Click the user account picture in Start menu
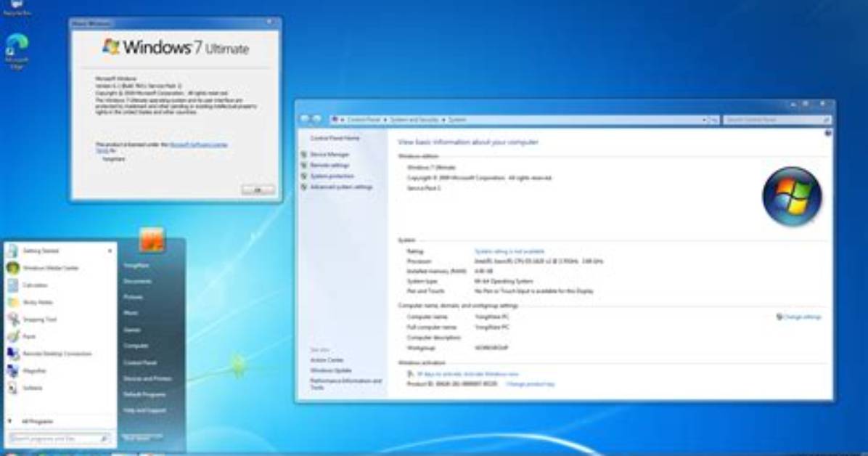868x456 pixels. (x=152, y=240)
